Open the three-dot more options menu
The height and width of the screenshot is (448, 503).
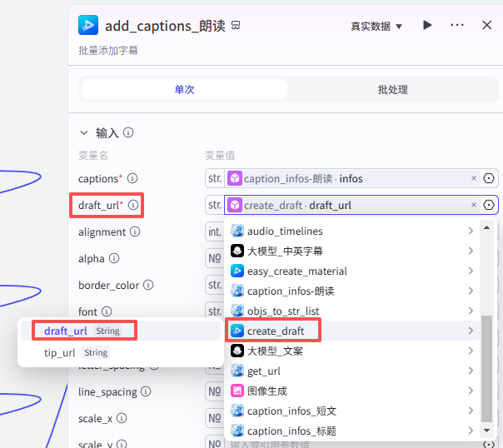(x=457, y=25)
